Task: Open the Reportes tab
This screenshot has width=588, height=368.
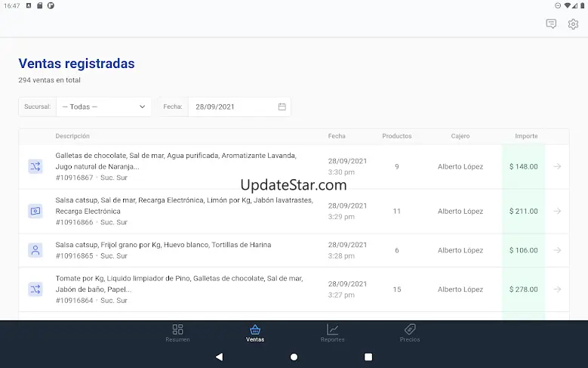Action: coord(332,333)
